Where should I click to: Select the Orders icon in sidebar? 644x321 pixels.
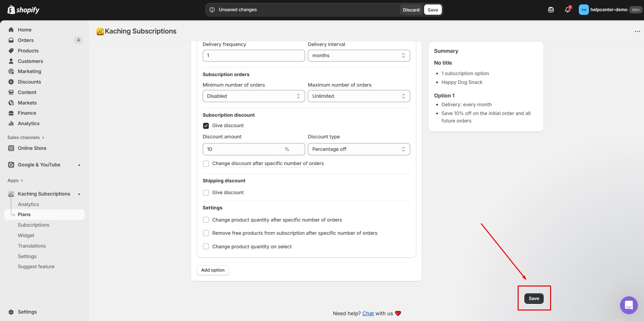point(11,40)
